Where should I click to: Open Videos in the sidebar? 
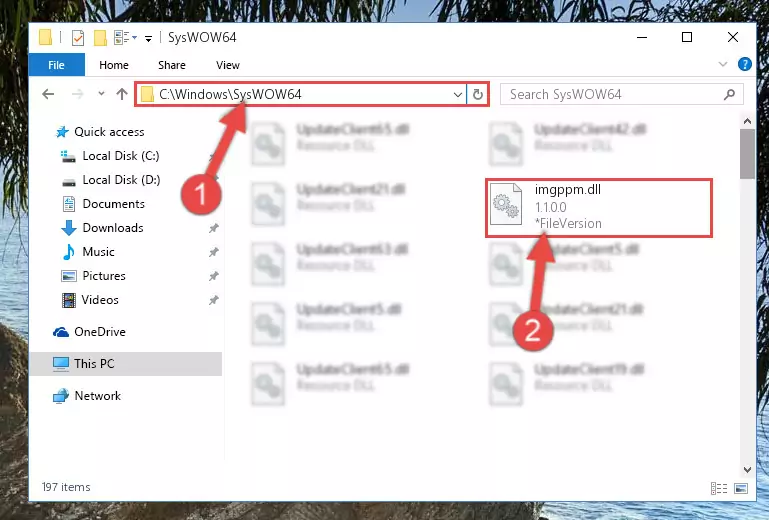[x=100, y=300]
